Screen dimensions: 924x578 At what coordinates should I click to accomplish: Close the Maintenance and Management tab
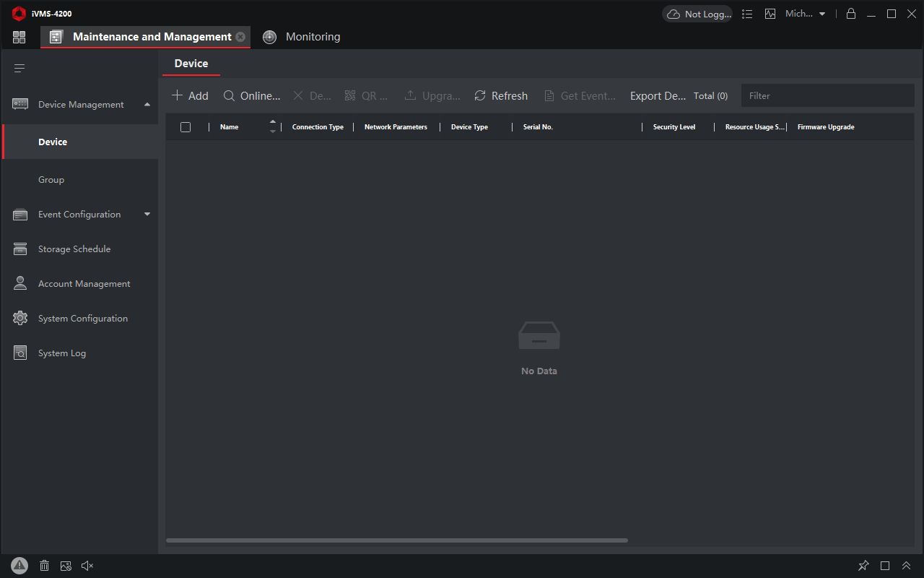coord(240,37)
